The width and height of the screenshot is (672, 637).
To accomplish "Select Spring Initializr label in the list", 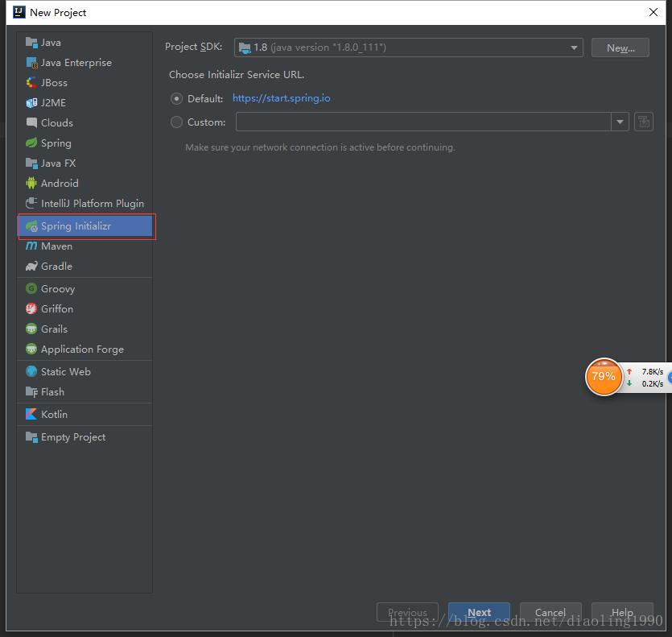I will pos(76,226).
